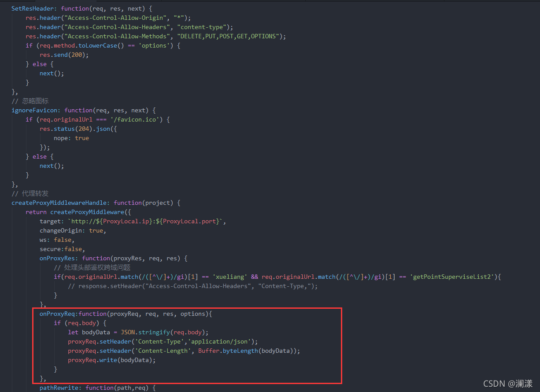Image resolution: width=540 pixels, height=392 pixels.
Task: Click the nope: true property line
Action: 71,138
